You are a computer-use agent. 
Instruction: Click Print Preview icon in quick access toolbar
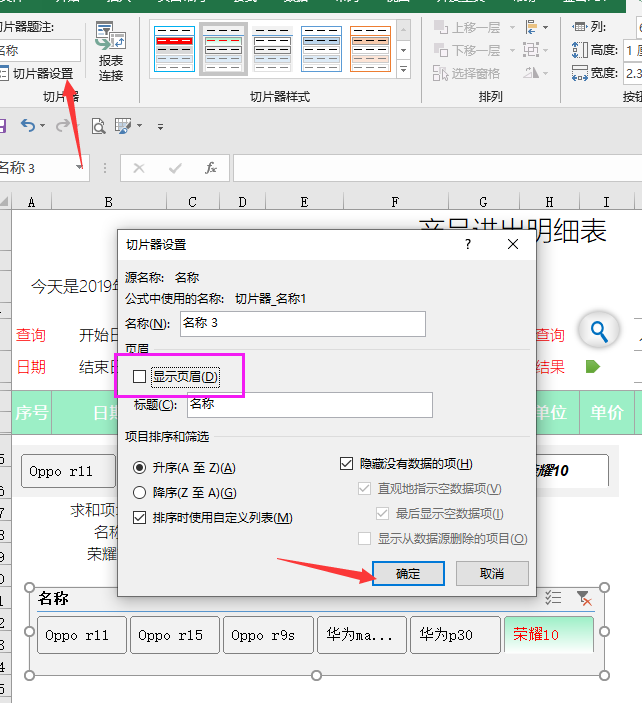pyautogui.click(x=98, y=126)
